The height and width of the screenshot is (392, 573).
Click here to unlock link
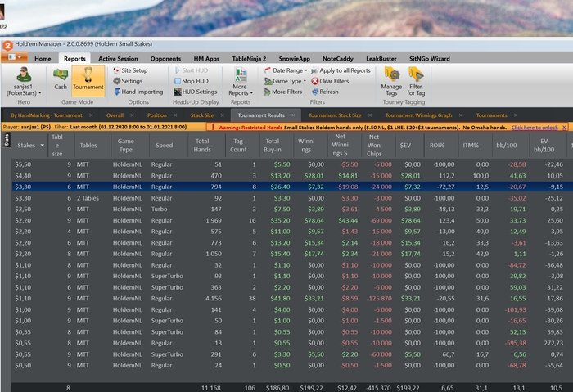click(x=535, y=128)
